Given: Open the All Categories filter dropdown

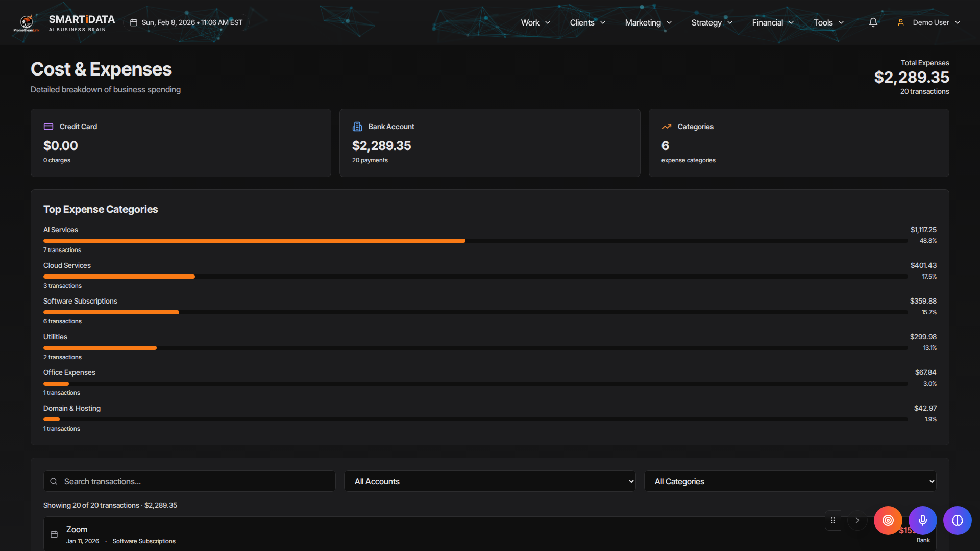Looking at the screenshot, I should pyautogui.click(x=790, y=481).
